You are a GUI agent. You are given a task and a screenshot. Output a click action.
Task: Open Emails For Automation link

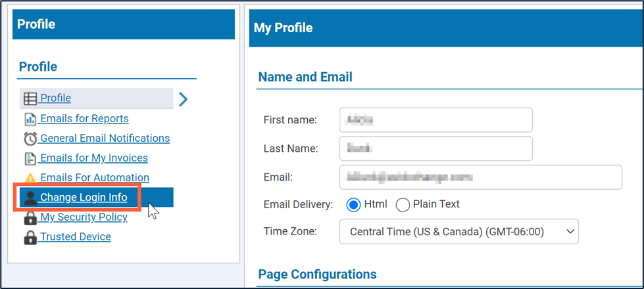95,177
